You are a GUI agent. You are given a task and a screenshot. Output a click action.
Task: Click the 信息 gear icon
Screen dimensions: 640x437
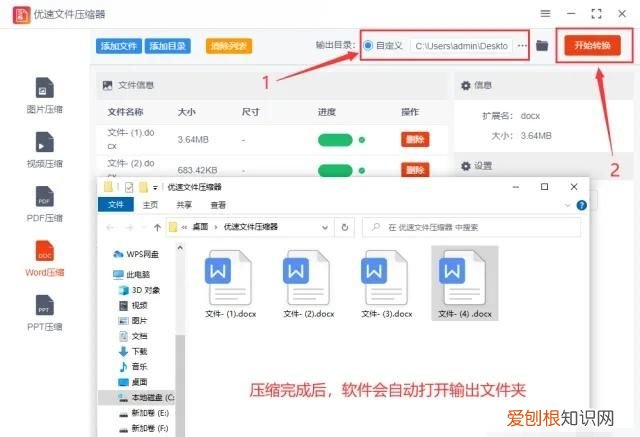[x=465, y=85]
